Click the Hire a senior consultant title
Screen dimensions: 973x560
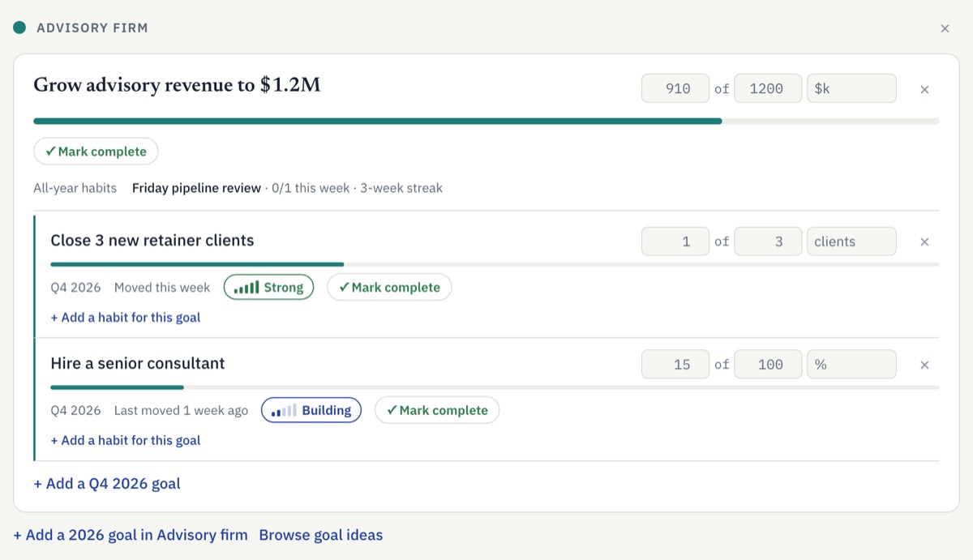(138, 364)
